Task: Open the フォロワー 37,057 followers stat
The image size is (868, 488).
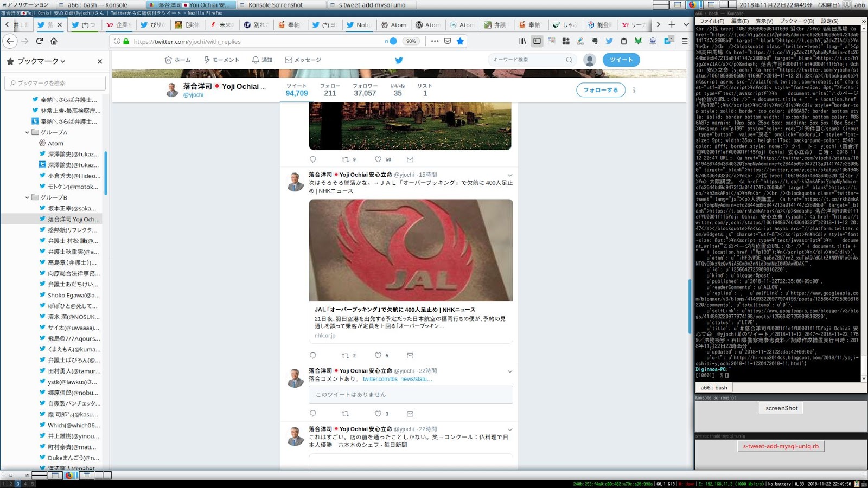Action: click(x=365, y=90)
